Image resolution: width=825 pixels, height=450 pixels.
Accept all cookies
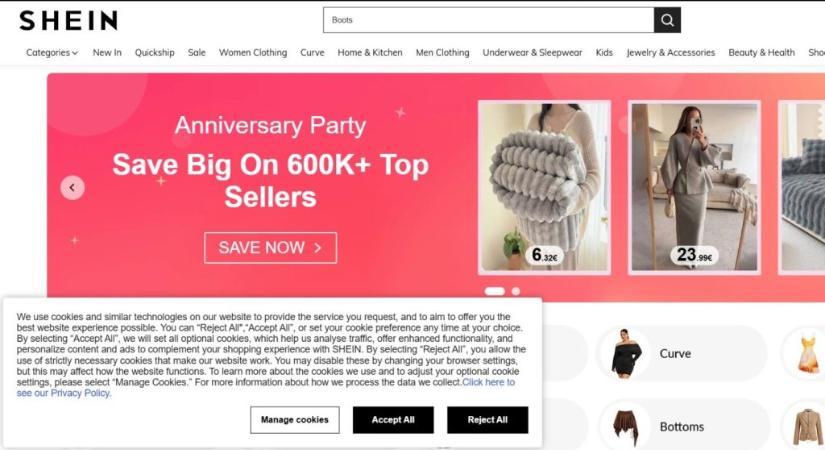point(393,420)
